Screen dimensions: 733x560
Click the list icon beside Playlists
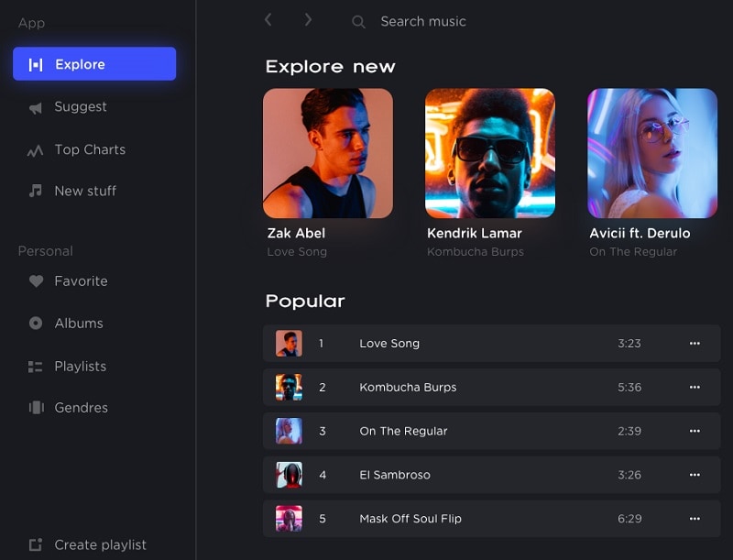[36, 367]
